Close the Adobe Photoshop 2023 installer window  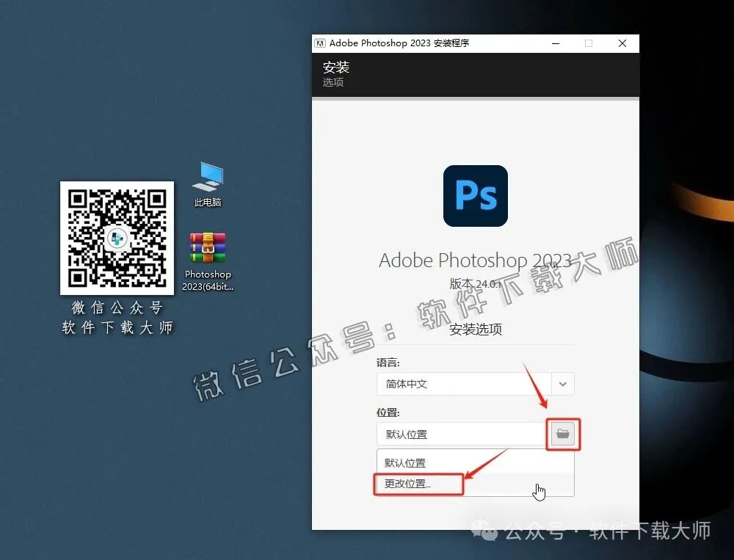coord(622,43)
